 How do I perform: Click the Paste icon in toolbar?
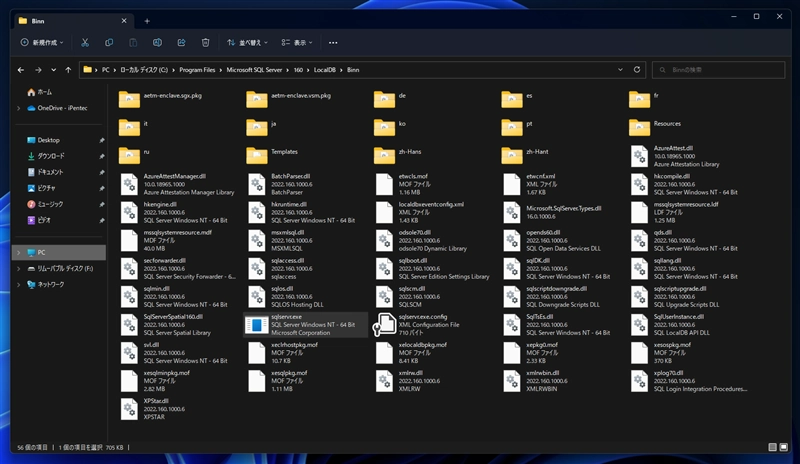pyautogui.click(x=133, y=43)
